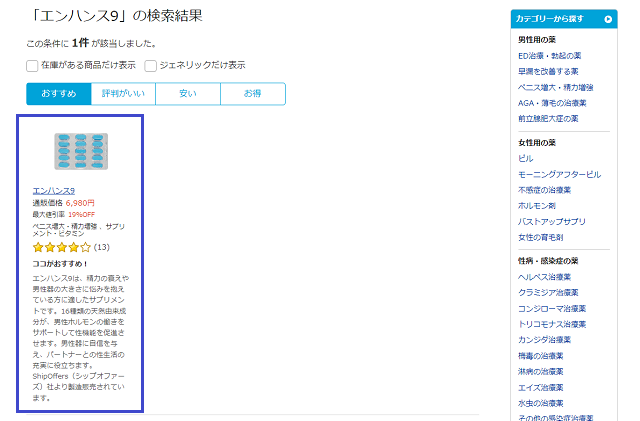This screenshot has height=421, width=640.
Task: Open 女性の育毛剤 category
Action: coord(541,237)
